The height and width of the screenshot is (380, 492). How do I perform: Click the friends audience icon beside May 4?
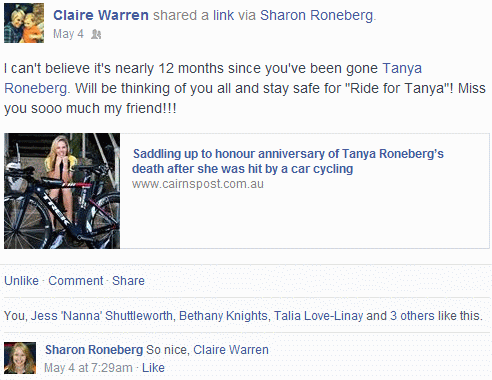tap(96, 34)
